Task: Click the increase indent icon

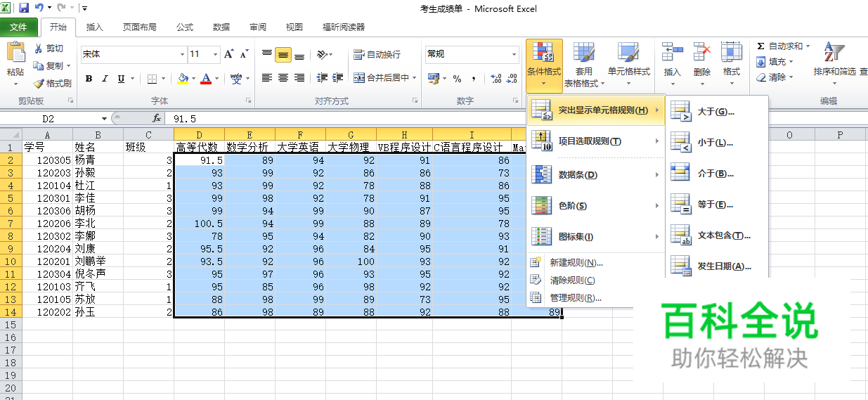Action: coord(338,78)
